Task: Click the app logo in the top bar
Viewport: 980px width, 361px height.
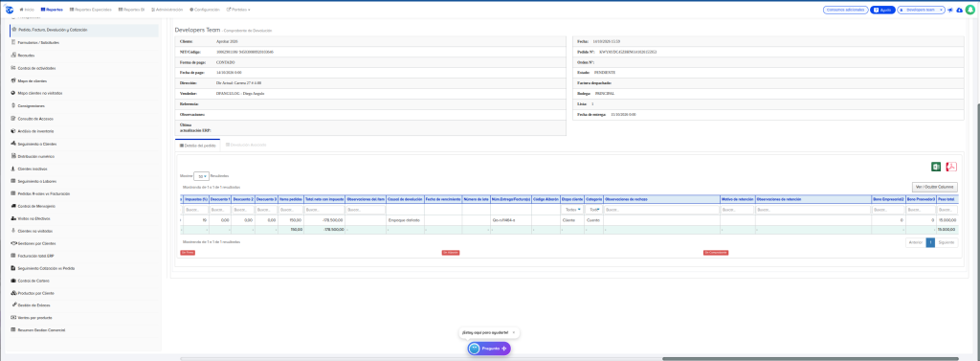Action: point(10,10)
